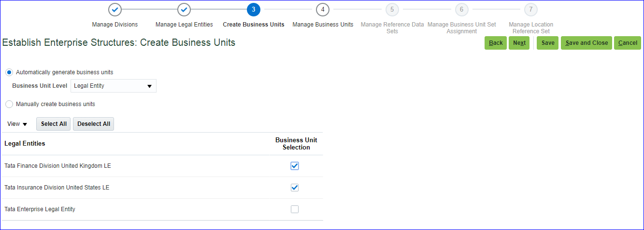Expand the View menu
Screen dimensions: 644x230
[17, 124]
